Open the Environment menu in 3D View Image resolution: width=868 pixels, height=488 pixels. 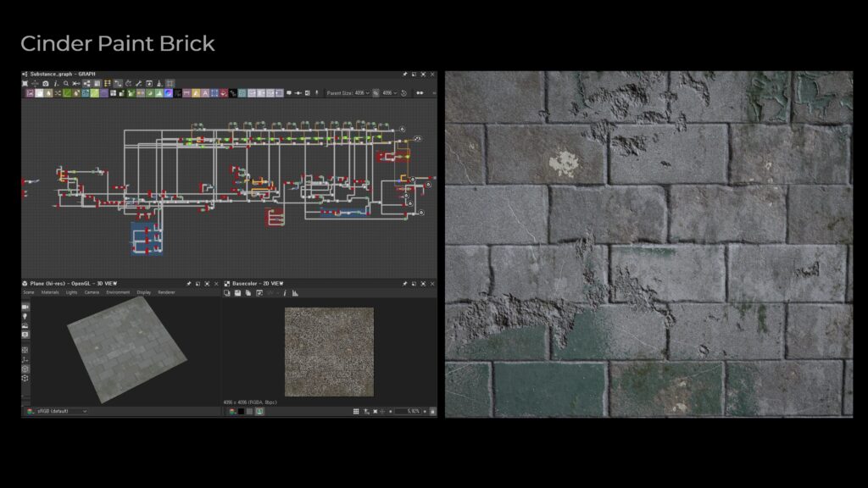[118, 292]
